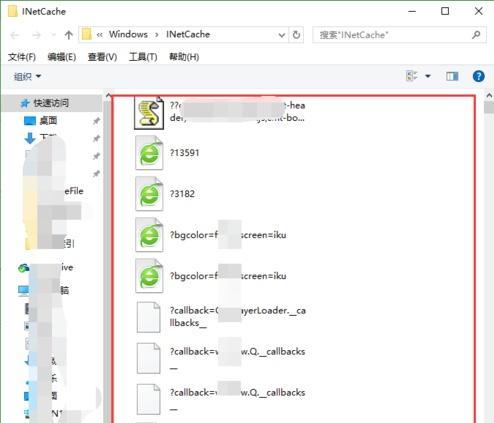494x423 pixels.
Task: Open the 组织 dropdown menu
Action: pos(27,77)
